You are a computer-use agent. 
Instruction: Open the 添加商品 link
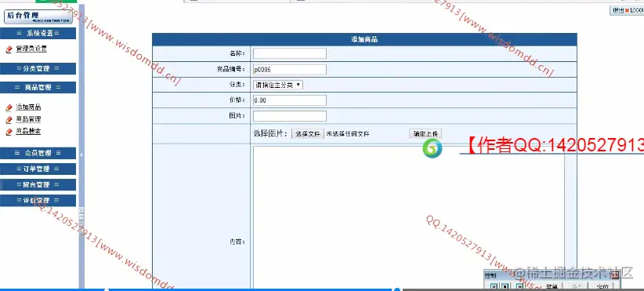coord(28,107)
